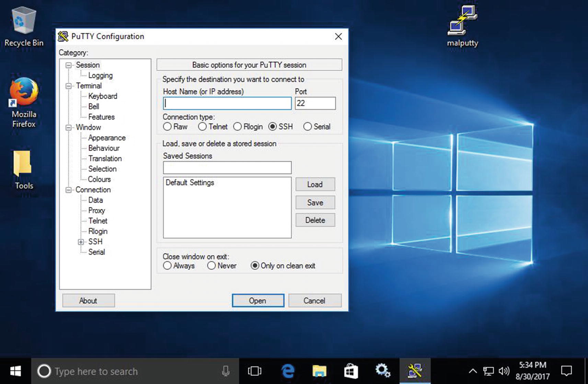Click the Recycle Bin desktop icon
Viewport: 588px width, 384px height.
24,21
